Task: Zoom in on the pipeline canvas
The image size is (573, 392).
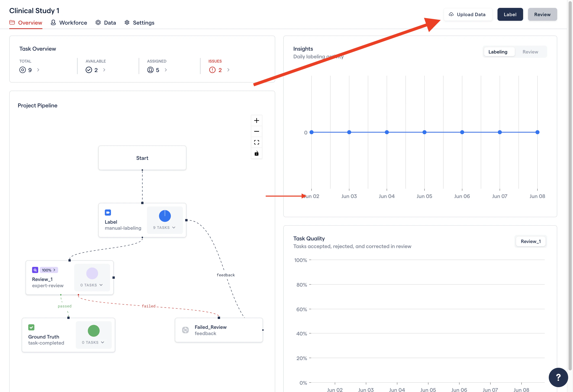Action: click(x=256, y=121)
